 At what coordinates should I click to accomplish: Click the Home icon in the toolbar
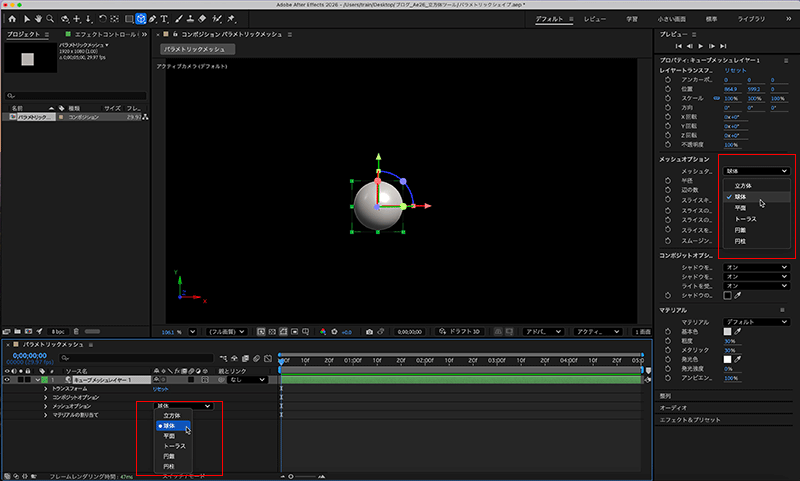[12, 19]
